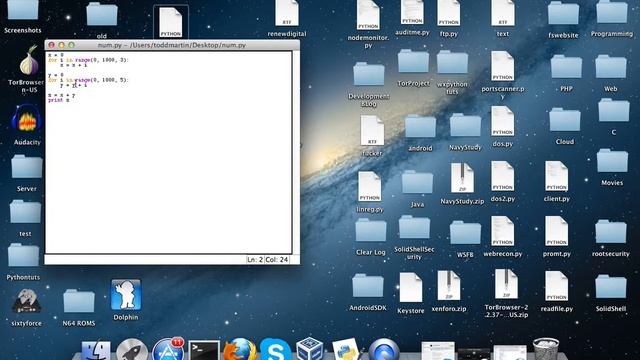Click the 'Col: 24' status bar entry
The image size is (640, 360).
[277, 260]
